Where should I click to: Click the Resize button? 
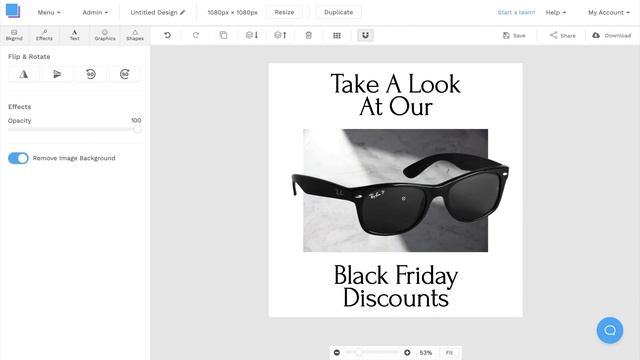coord(284,12)
